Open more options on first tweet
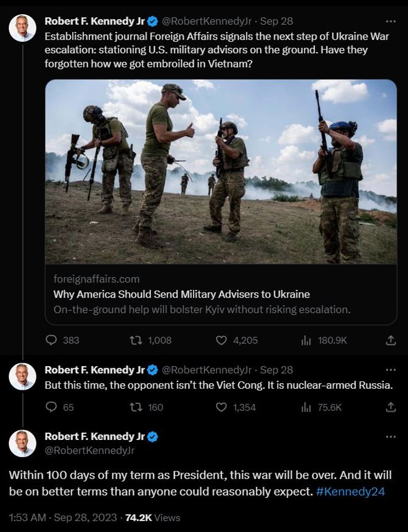Screen dimensions: 408x532 391,22
